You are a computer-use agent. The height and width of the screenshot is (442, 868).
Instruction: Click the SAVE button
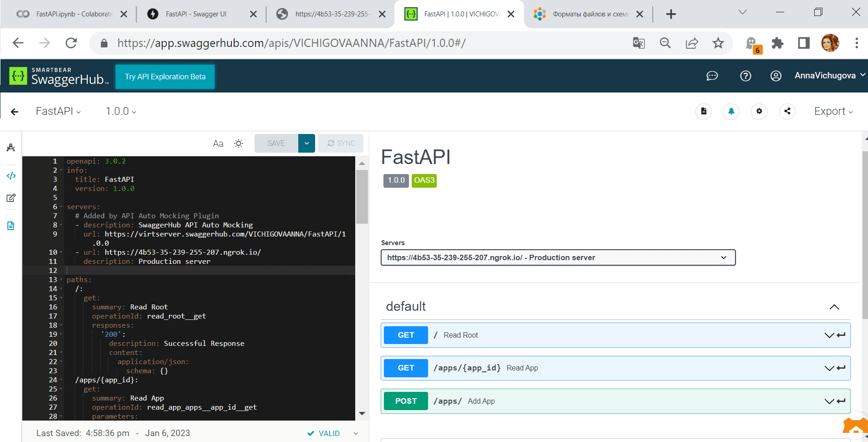click(x=276, y=143)
